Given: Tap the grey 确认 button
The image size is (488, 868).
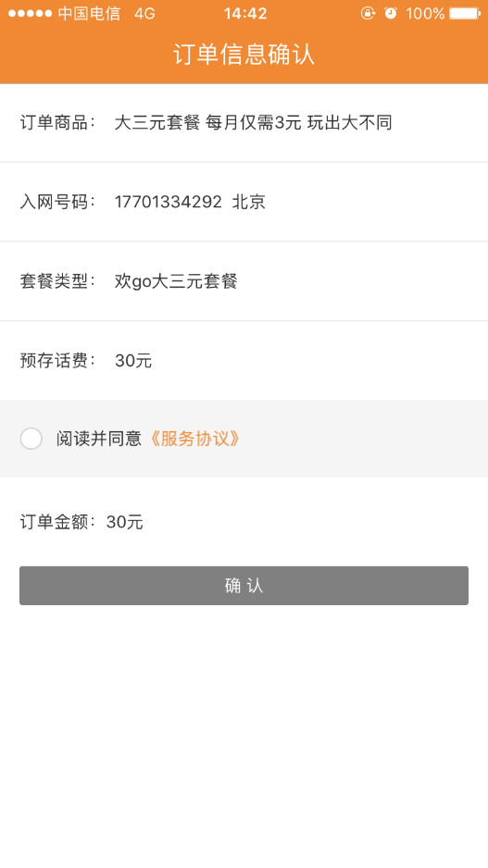Looking at the screenshot, I should click(x=244, y=585).
